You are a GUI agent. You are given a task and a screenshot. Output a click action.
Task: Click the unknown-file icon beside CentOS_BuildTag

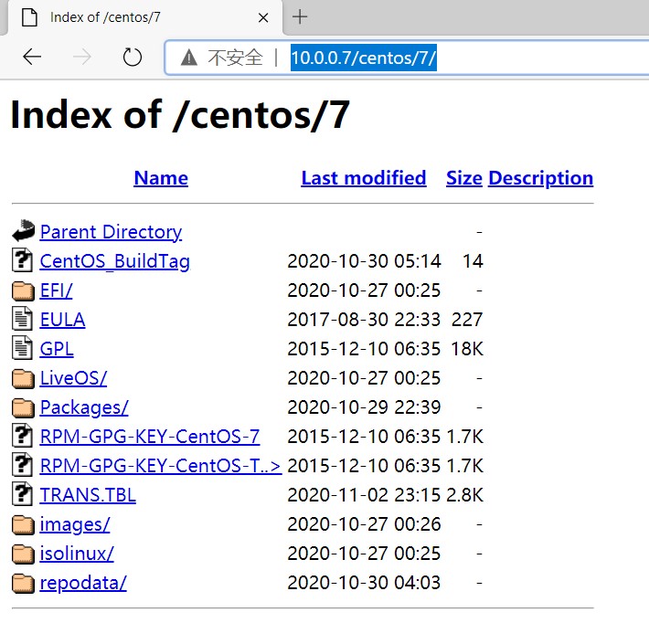click(x=23, y=261)
